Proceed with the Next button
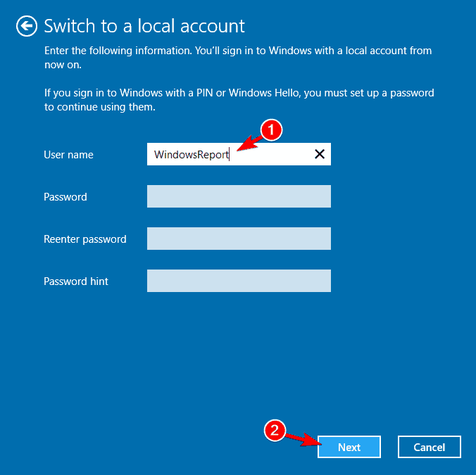Viewport: 476px width, 475px height. 349,447
